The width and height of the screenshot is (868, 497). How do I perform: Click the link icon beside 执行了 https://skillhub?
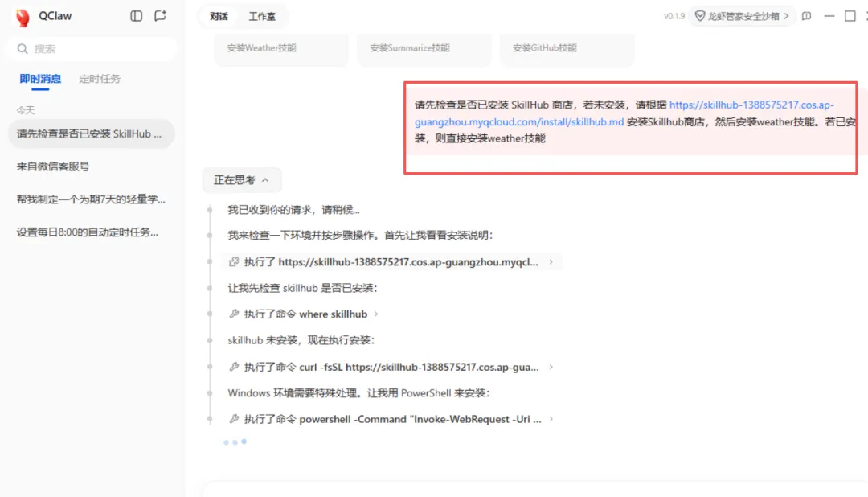tap(234, 262)
